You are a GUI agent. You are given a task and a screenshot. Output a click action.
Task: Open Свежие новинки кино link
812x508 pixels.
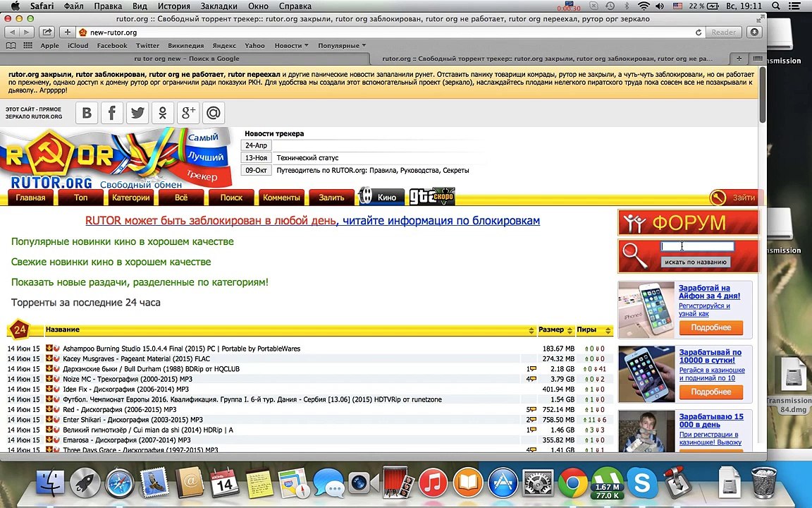pyautogui.click(x=111, y=262)
